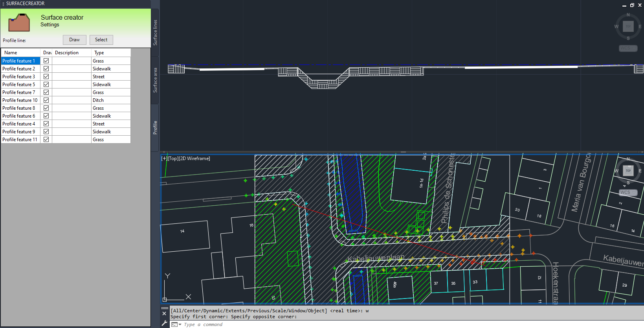
Task: Click S on lower viewport compass
Action: pos(628,182)
